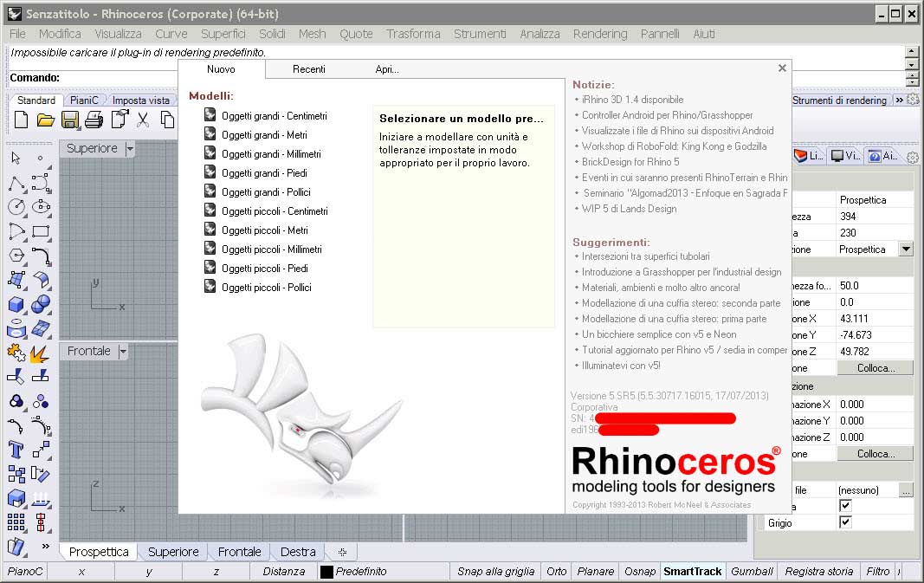The width and height of the screenshot is (924, 583).
Task: Open the Trasforma menu
Action: [x=413, y=34]
